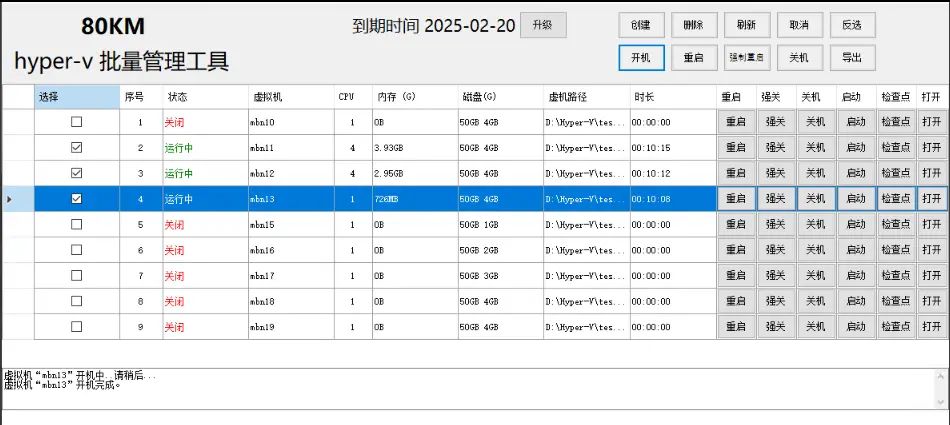Screen dimensions: 950x425
Task: Click the 反选 invert selection button
Action: 851,25
